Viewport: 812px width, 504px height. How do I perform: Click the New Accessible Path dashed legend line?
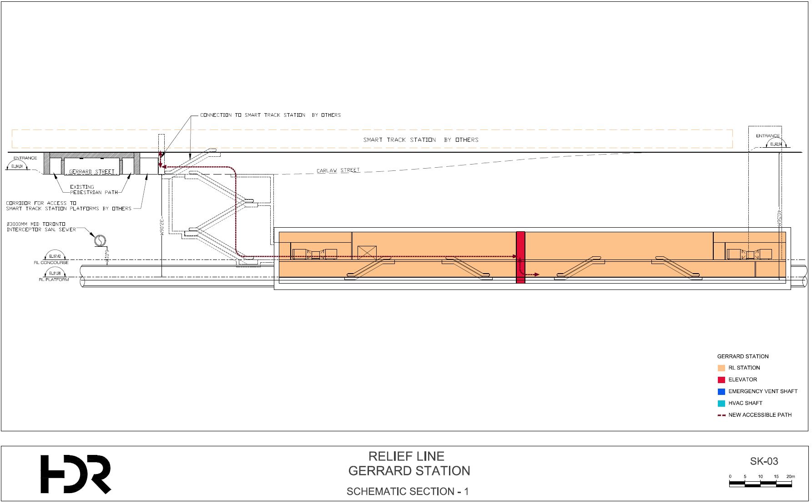(721, 415)
